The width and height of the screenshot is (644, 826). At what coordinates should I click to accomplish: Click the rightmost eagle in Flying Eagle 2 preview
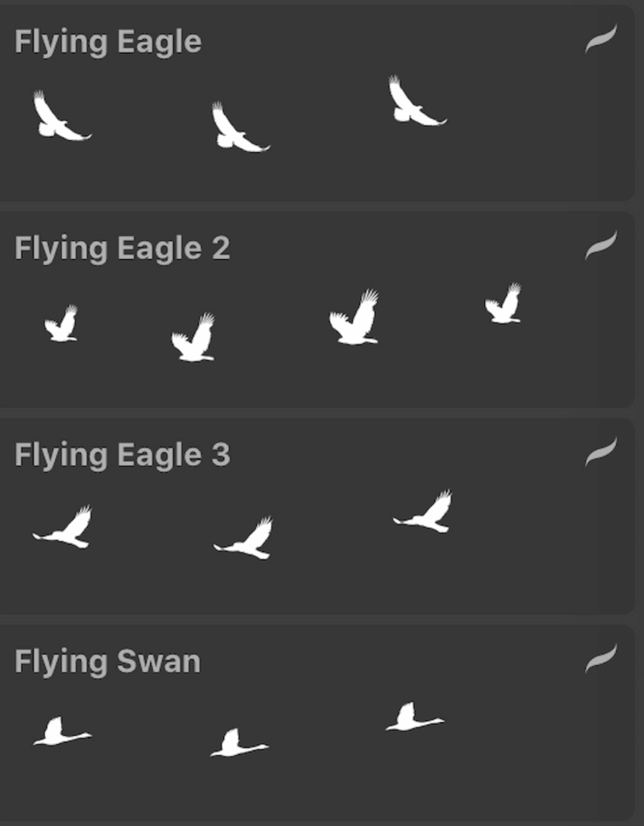click(503, 305)
